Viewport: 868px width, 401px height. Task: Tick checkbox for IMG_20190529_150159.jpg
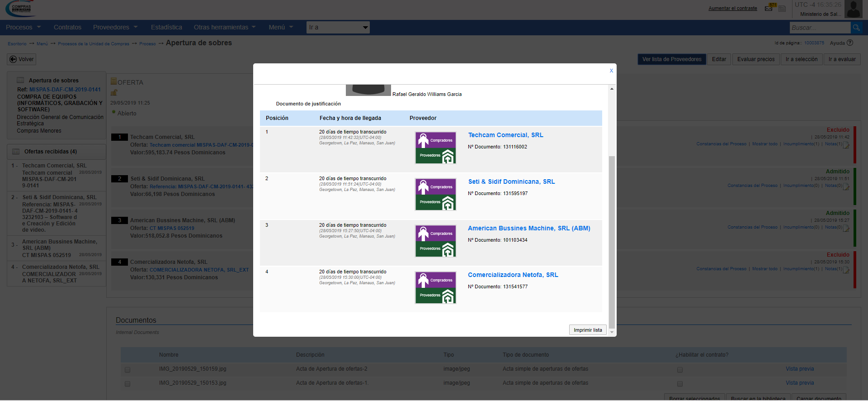(x=127, y=370)
